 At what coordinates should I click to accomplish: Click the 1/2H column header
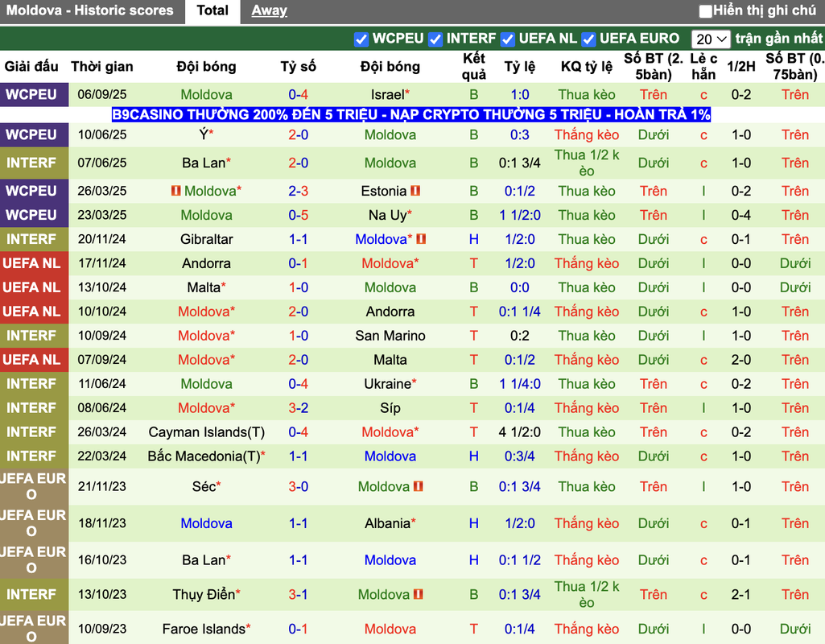740,67
